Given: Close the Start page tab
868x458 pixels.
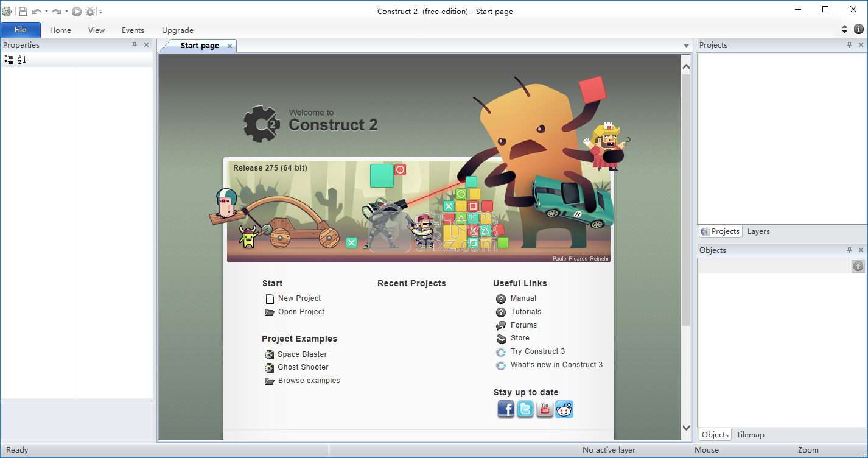Looking at the screenshot, I should coord(229,46).
